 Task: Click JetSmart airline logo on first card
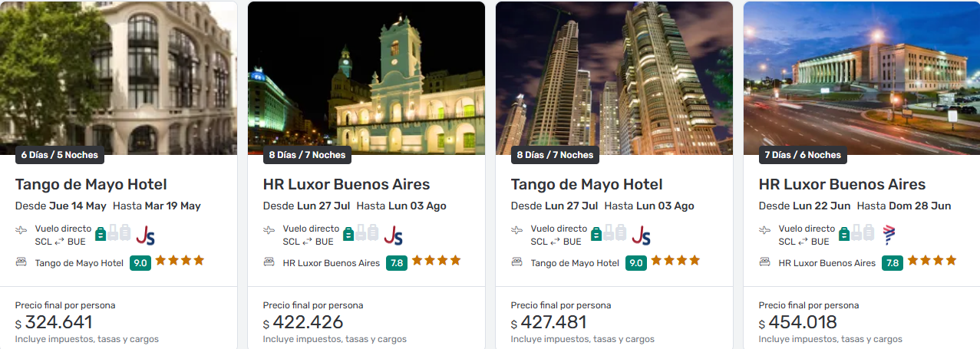(145, 235)
